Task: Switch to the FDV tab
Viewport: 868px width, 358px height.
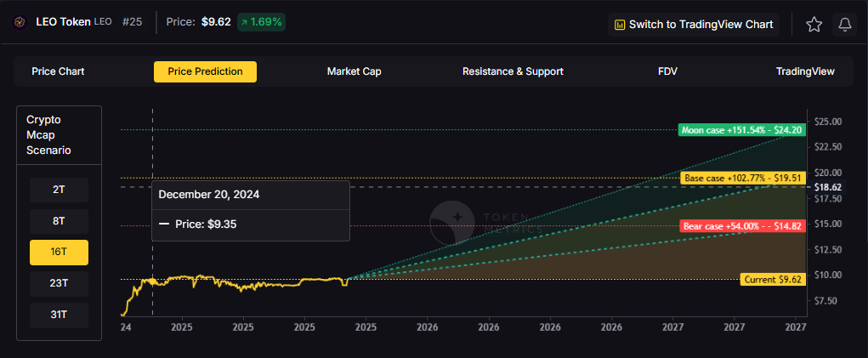Action: [x=667, y=71]
